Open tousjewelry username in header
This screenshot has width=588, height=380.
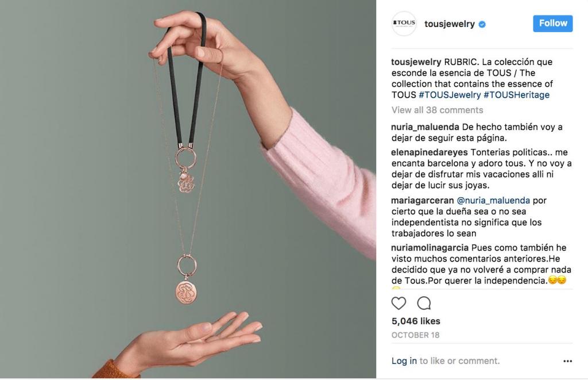click(449, 24)
